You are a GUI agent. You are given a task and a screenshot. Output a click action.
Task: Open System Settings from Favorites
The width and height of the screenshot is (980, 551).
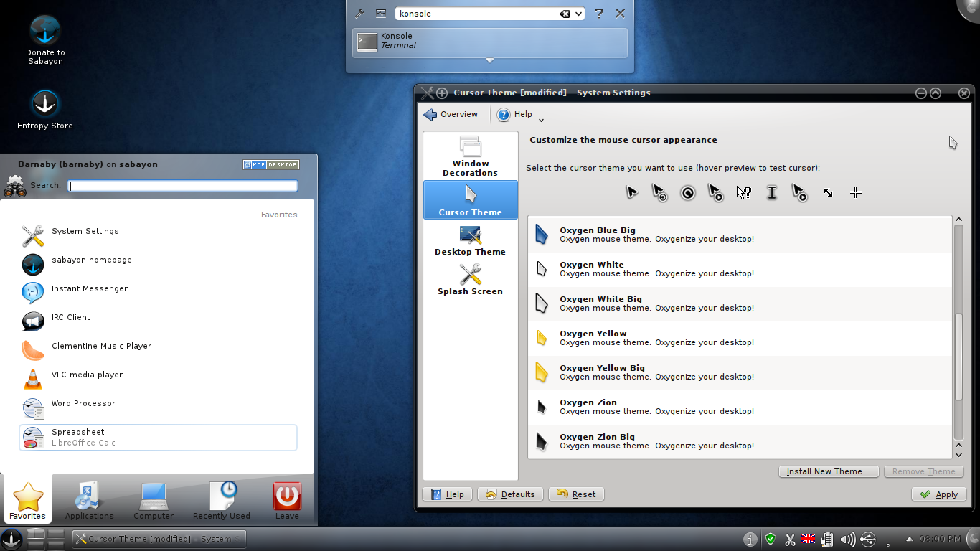pyautogui.click(x=159, y=235)
